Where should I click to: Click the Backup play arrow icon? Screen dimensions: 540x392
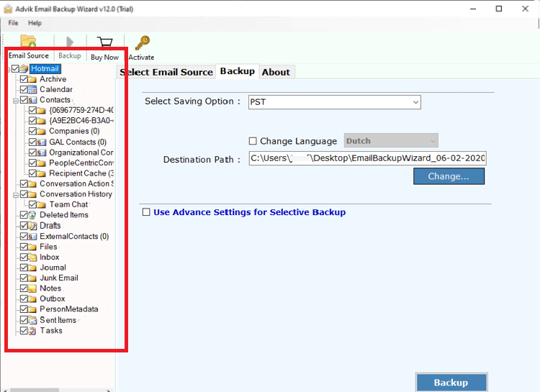tap(70, 42)
